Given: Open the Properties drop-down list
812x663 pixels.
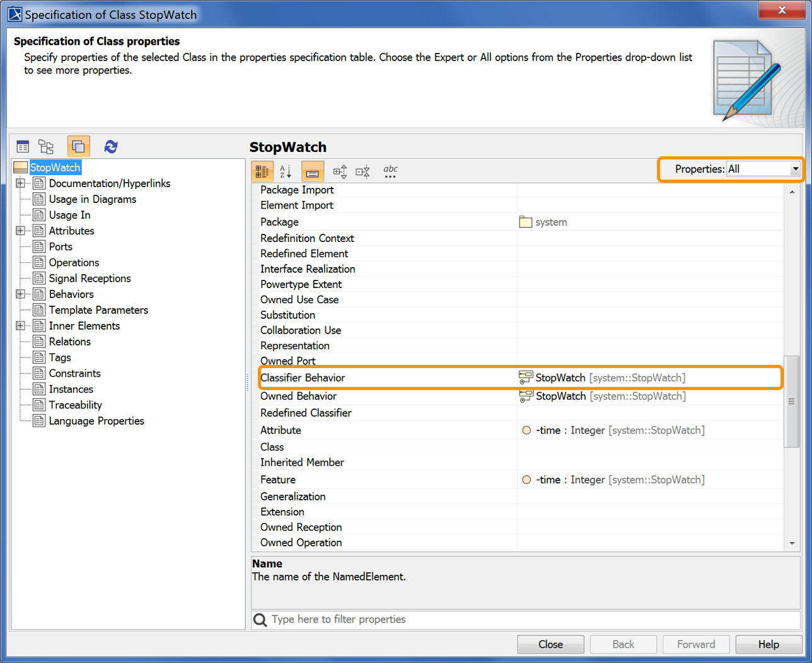Looking at the screenshot, I should [x=795, y=169].
